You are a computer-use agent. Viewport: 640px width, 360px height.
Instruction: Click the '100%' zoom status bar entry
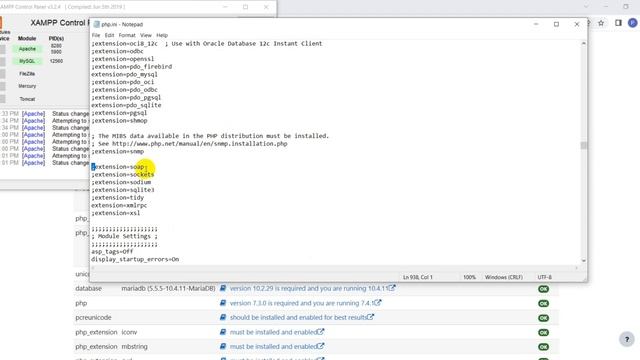tap(469, 277)
